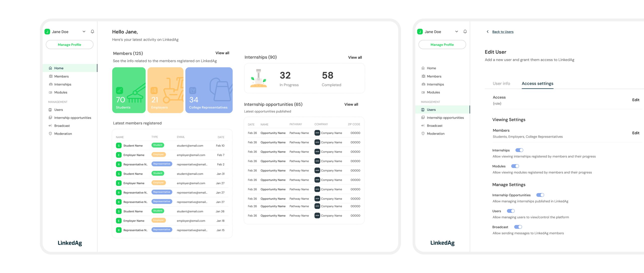
Task: Open Broadcast icon in left sidebar
Action: [x=50, y=126]
